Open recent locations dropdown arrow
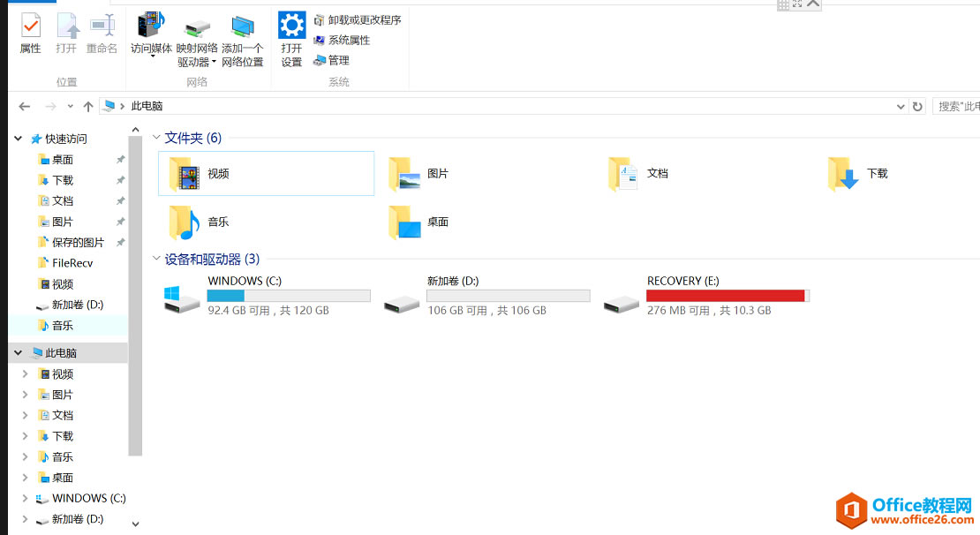The image size is (980, 535). pos(70,106)
